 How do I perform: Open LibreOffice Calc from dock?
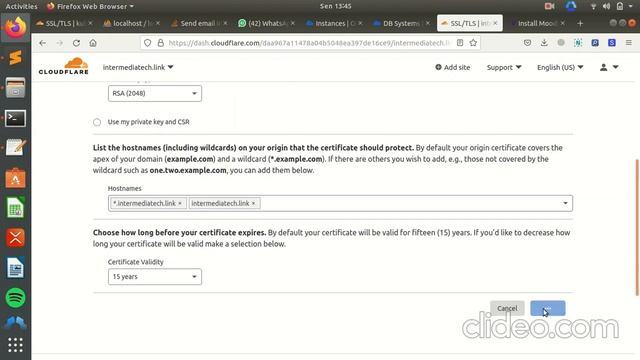pos(16,208)
